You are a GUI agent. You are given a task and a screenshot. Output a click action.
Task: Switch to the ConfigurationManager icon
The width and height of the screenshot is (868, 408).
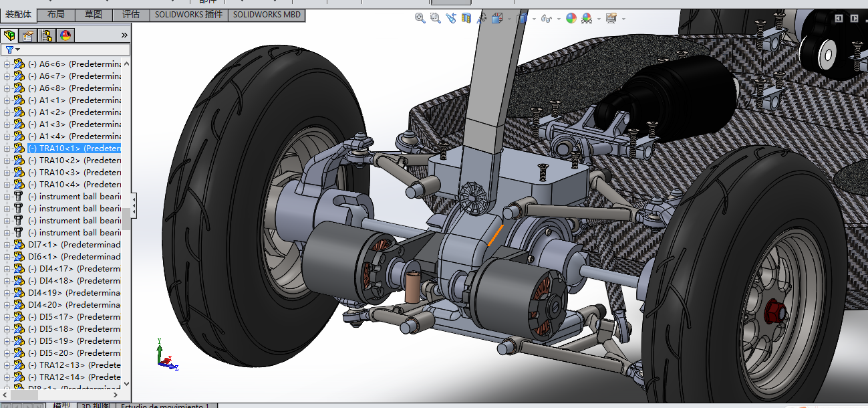pyautogui.click(x=47, y=35)
